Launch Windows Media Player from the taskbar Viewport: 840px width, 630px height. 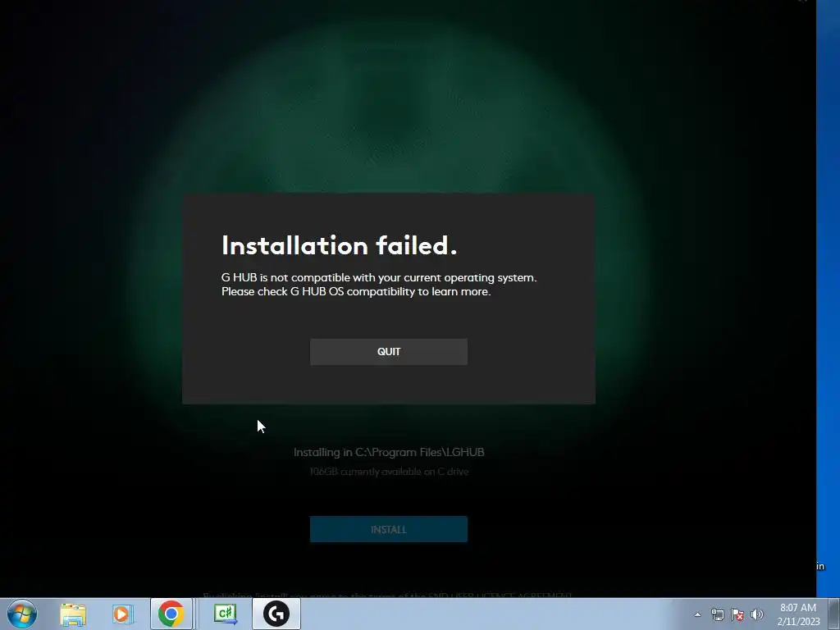(122, 614)
